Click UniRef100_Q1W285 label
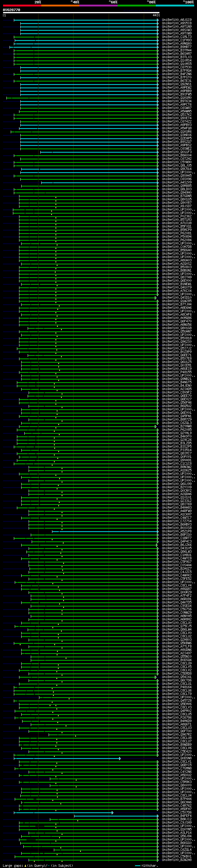This screenshot has height=868, width=197. point(177,301)
